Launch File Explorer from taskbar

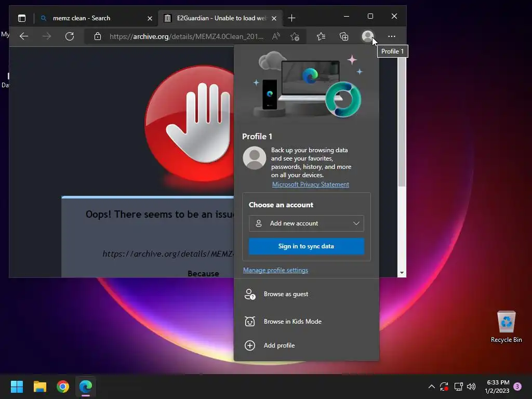tap(39, 387)
